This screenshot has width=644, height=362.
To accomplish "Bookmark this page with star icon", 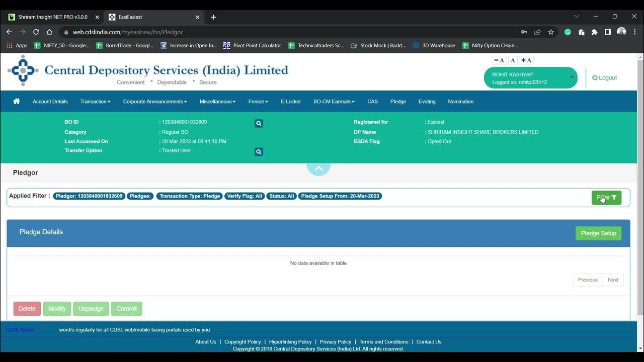I will point(551,32).
